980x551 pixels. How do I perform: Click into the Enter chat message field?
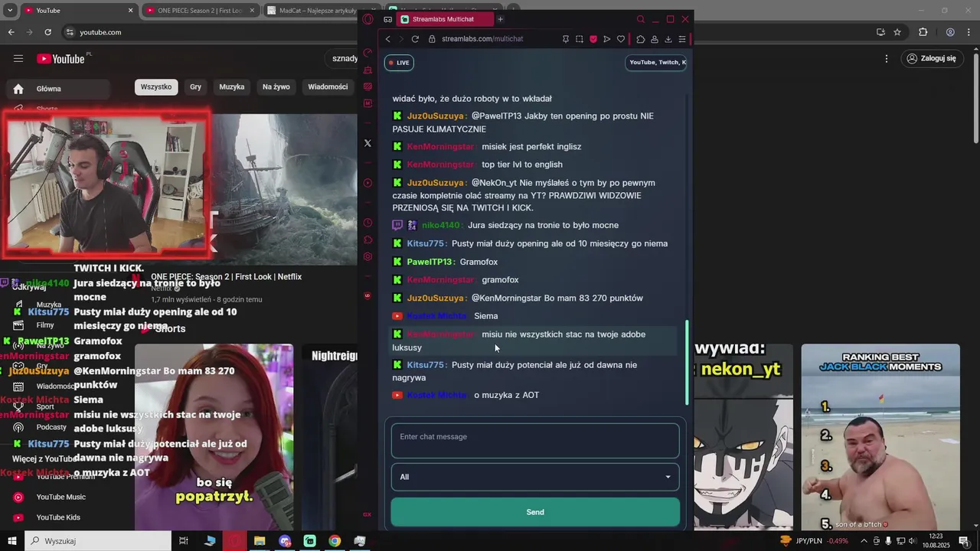click(x=535, y=441)
